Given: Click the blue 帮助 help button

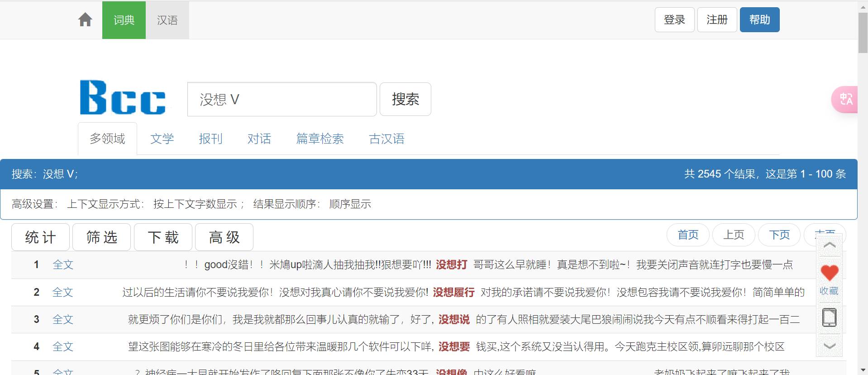Looking at the screenshot, I should (x=759, y=20).
